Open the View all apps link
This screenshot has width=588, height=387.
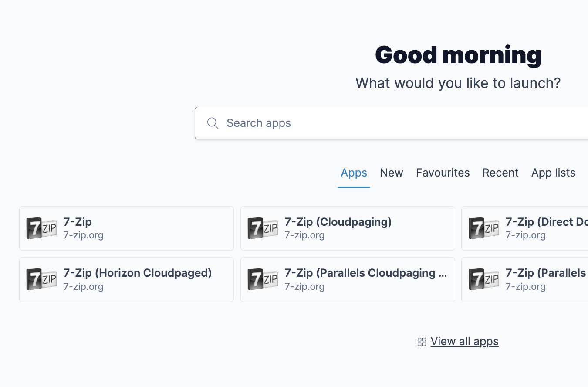pyautogui.click(x=464, y=341)
